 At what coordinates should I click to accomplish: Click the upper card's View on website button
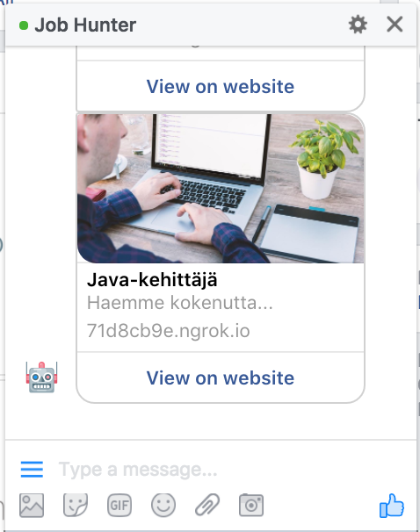click(221, 86)
